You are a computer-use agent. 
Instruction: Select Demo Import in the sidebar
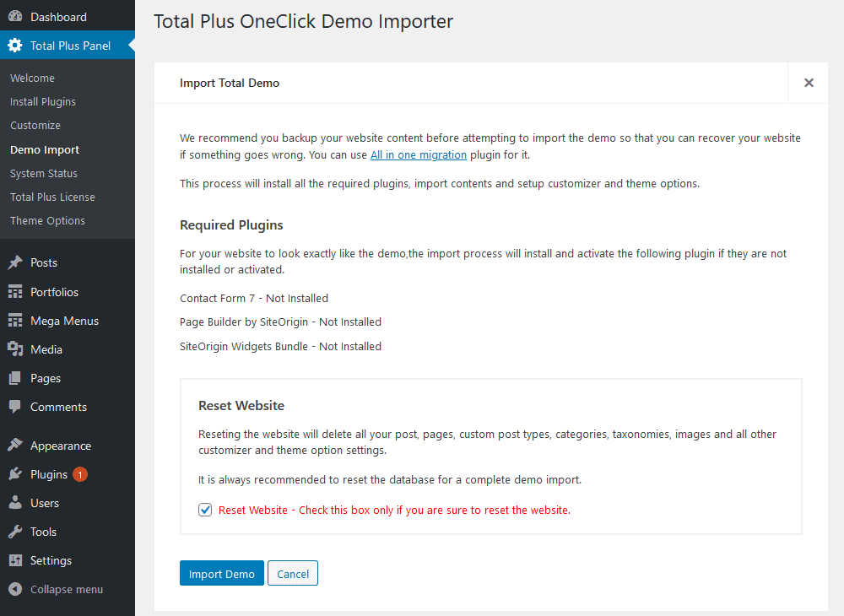[x=45, y=149]
